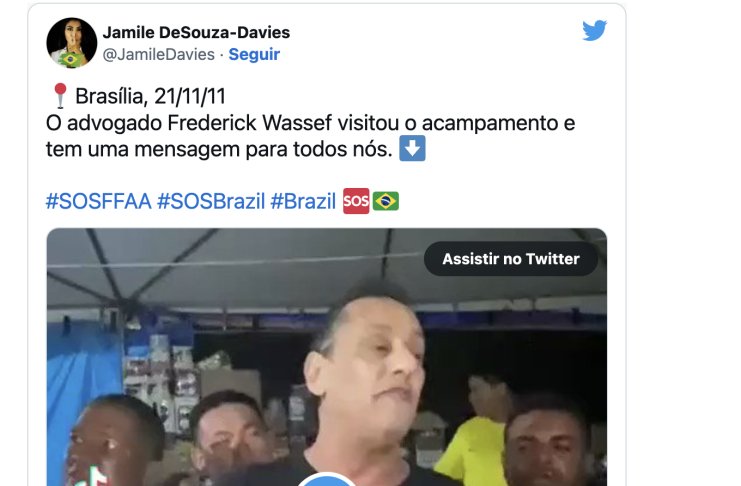Click 'mensagem para todos nós' tweet text
This screenshot has height=486, width=741.
tap(264, 150)
